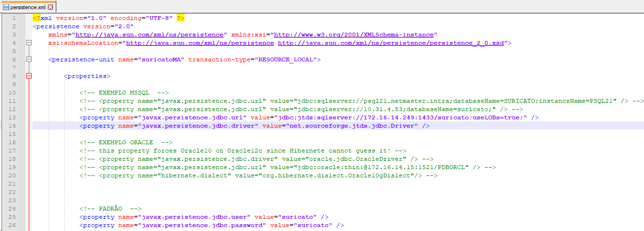Image resolution: width=644 pixels, height=231 pixels.
Task: Click line number 13 in the margin
Action: (x=13, y=117)
